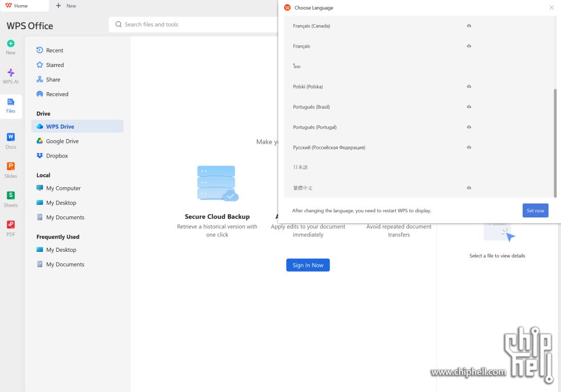561x392 pixels.
Task: Close the Choose Language dialog
Action: point(551,8)
